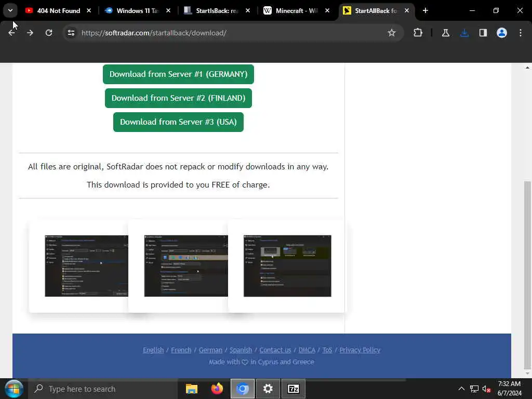Screen dimensions: 532x399
Task: Open a new browser tab
Action: point(425,11)
